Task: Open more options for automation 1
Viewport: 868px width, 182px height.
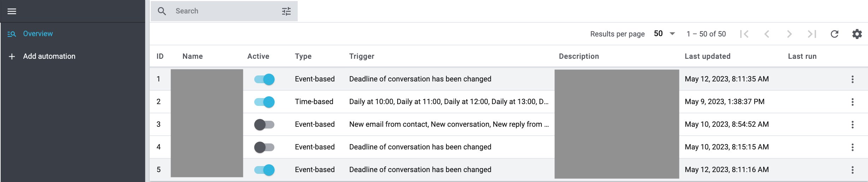Action: (852, 79)
